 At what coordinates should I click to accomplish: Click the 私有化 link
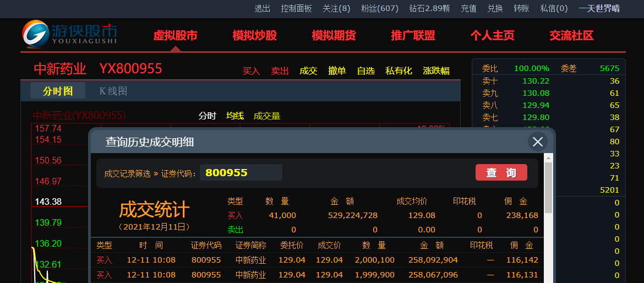[x=399, y=71]
